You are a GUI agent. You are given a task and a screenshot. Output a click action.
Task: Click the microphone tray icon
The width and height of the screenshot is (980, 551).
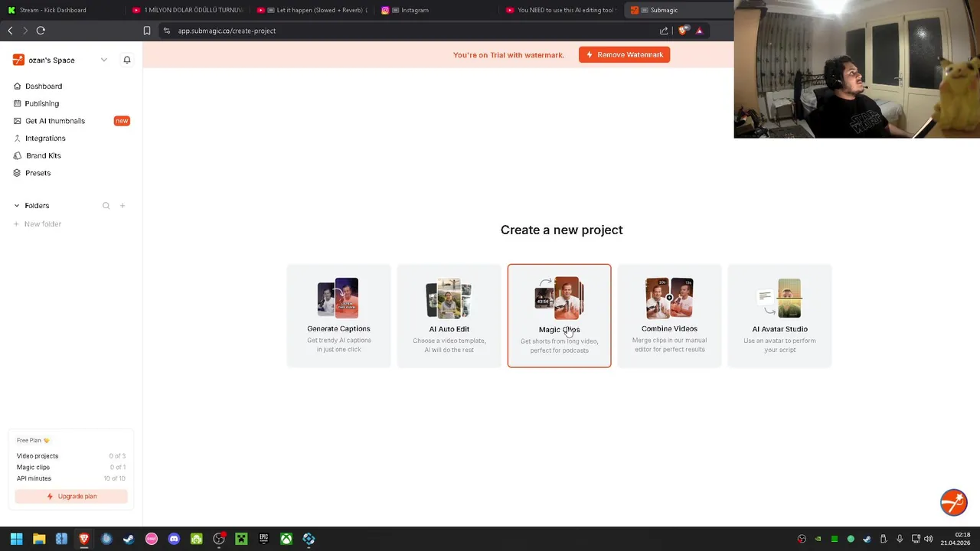pyautogui.click(x=900, y=539)
